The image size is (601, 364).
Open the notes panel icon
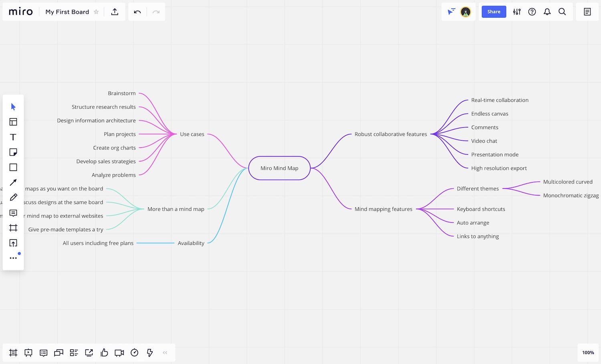coord(587,12)
